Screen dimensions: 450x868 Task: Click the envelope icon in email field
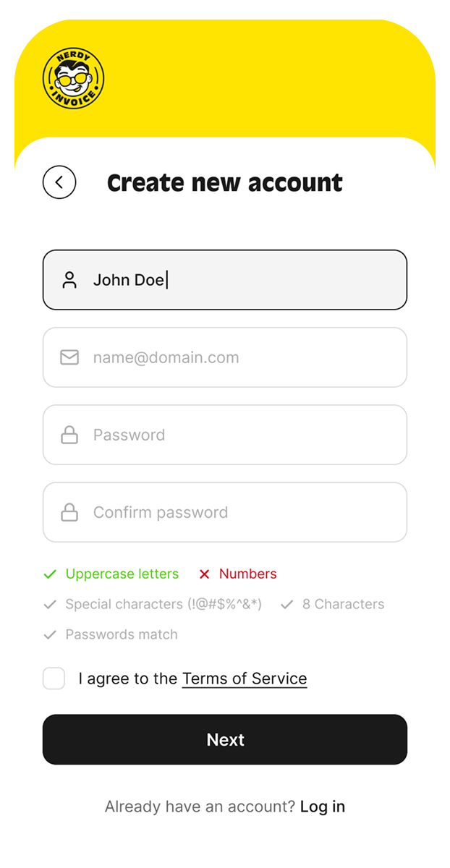click(69, 357)
